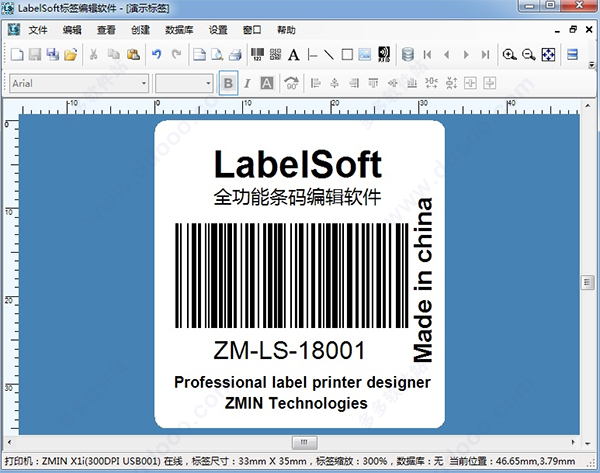
Task: Click the vertical scrollbar up arrow
Action: [587, 105]
